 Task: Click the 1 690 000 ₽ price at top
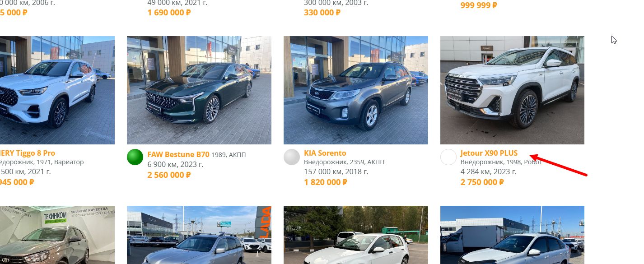(x=169, y=12)
